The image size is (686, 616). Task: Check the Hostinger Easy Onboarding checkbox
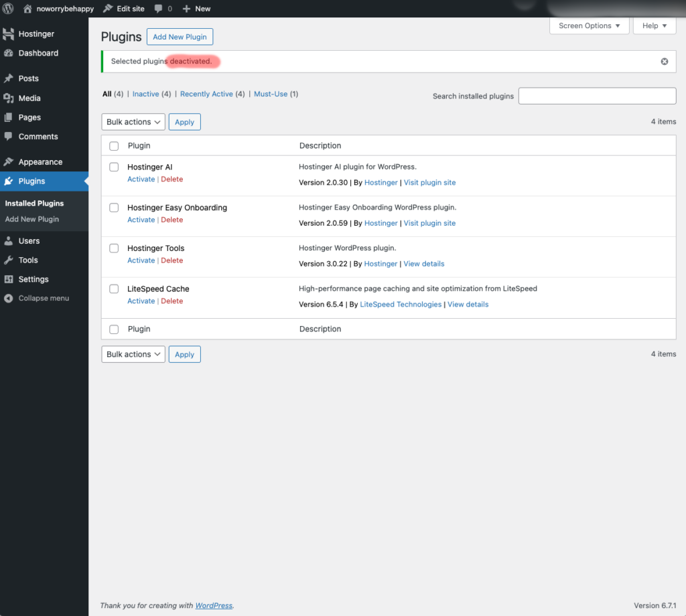click(114, 207)
